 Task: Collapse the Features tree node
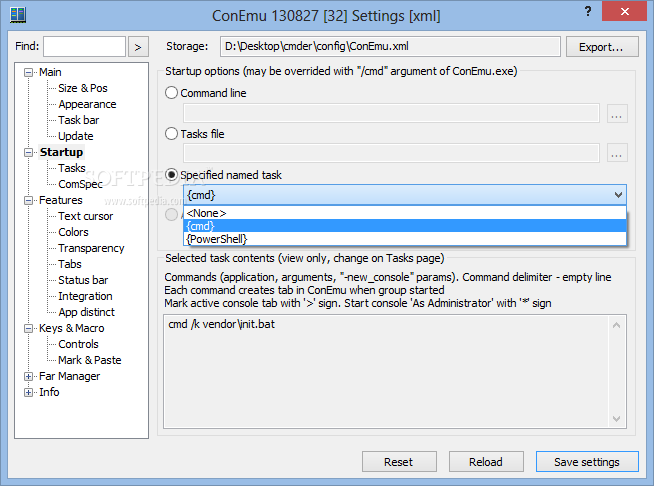pos(28,201)
